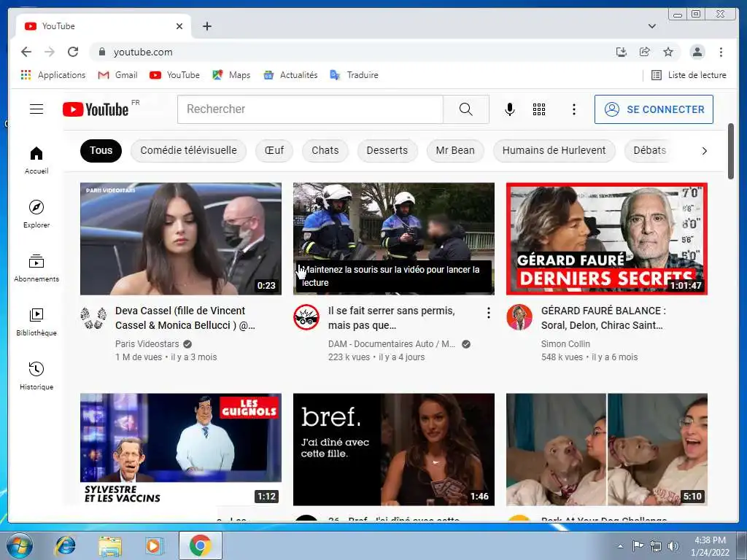Viewport: 747px width, 560px height.
Task: Open options for 'Il se fait serrer' video
Action: (x=488, y=313)
